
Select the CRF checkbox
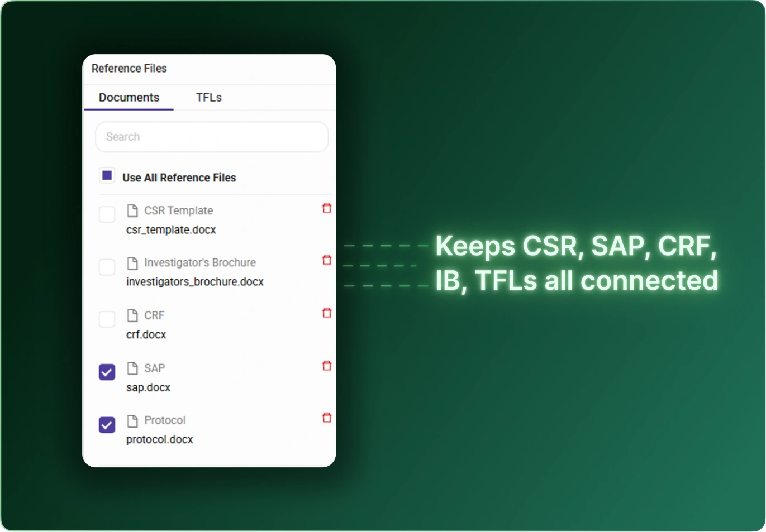107,319
